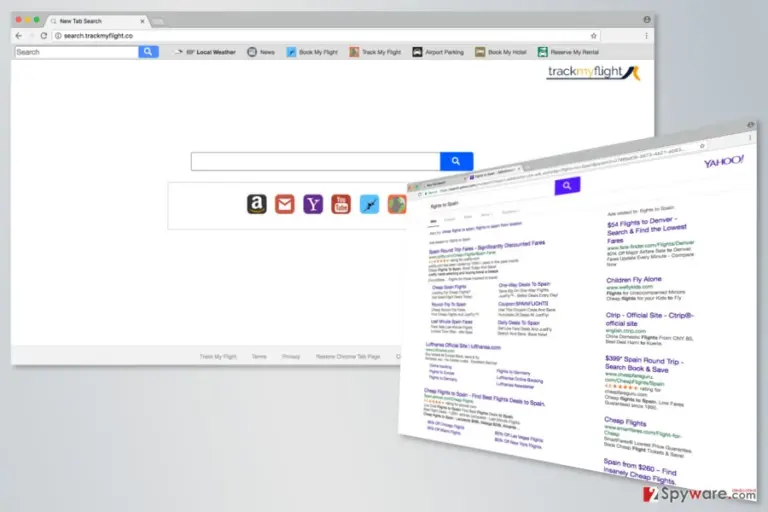This screenshot has height=512, width=768.
Task: Open 'Cheap Flights' sidebar ad link
Action: 625,421
